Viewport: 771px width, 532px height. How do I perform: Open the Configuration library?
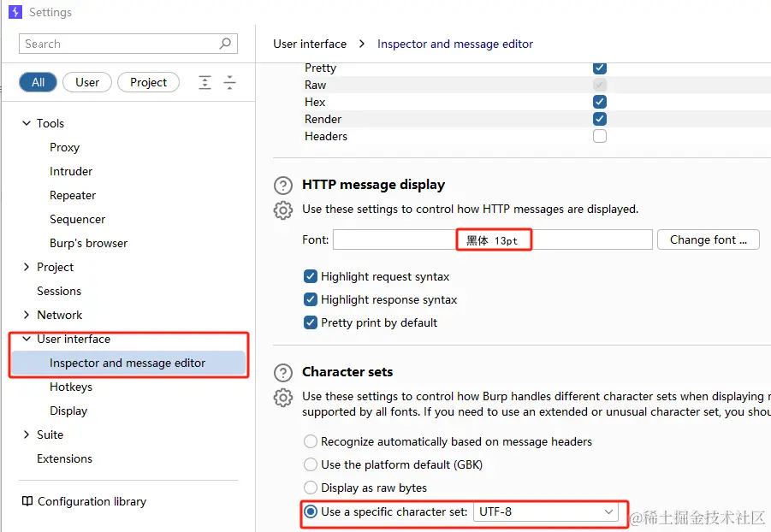(x=83, y=501)
